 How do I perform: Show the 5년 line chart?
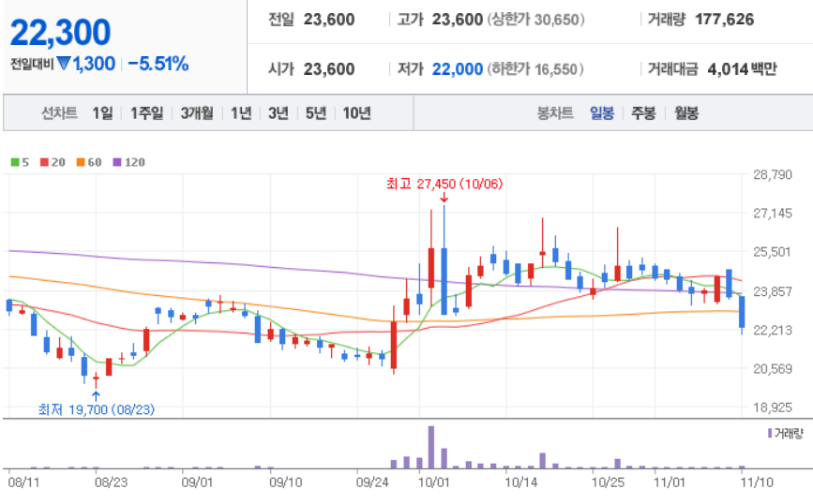click(x=315, y=112)
